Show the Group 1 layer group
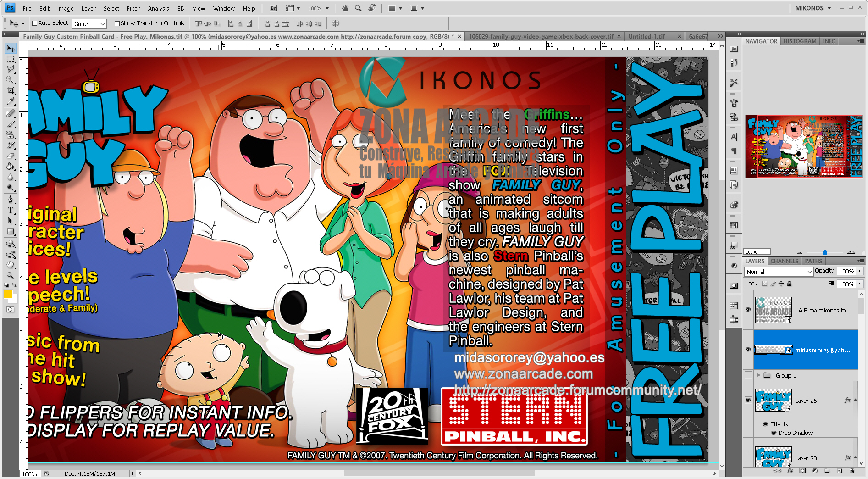 (748, 375)
